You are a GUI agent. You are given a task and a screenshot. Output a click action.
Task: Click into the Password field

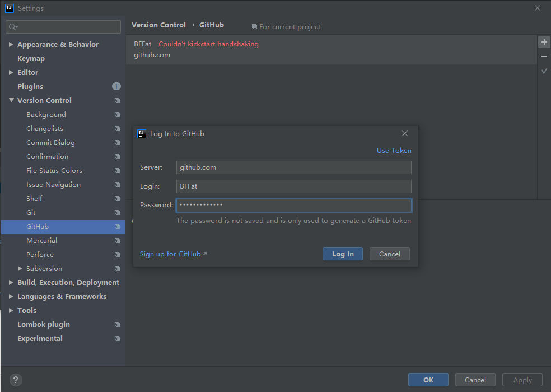click(x=294, y=206)
